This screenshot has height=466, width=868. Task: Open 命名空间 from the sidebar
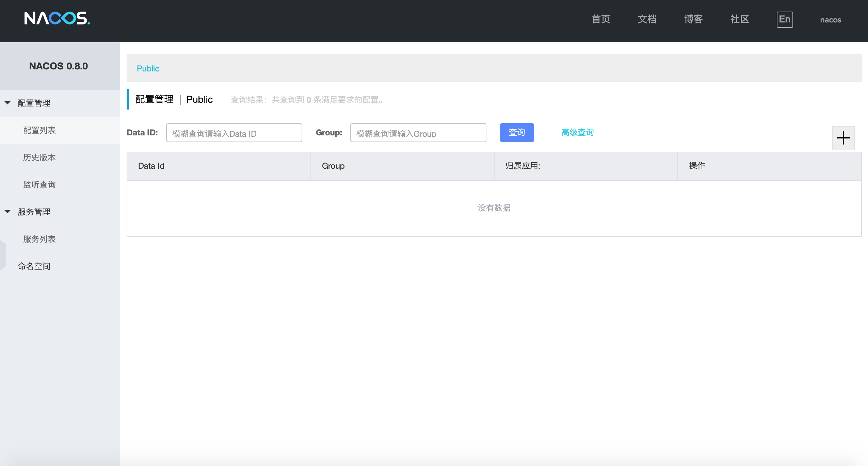tap(34, 266)
